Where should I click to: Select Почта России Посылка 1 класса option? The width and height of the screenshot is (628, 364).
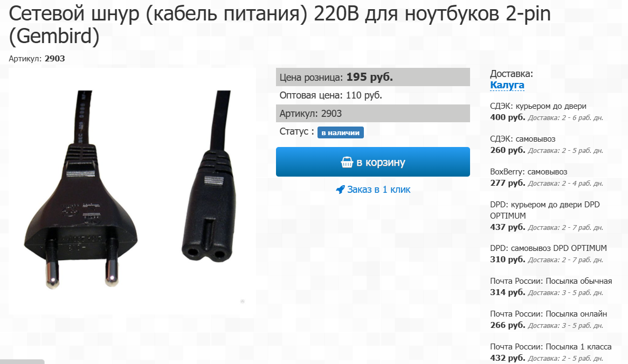(551, 352)
